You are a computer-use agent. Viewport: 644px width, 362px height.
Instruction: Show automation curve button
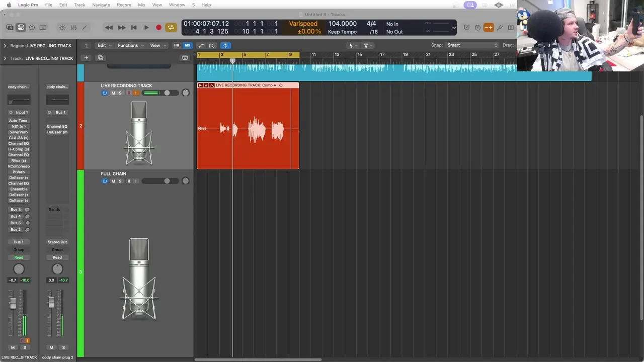(x=201, y=45)
